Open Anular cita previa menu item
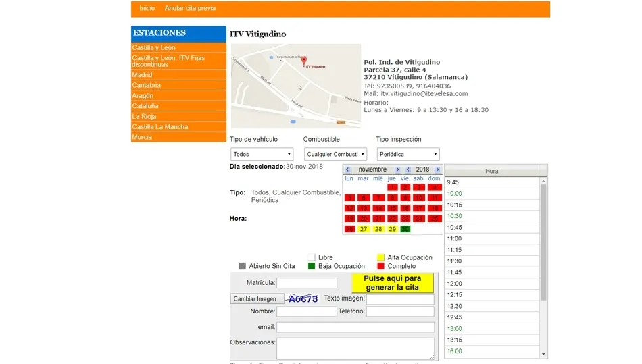Screen dimensions: 642x364 pos(190,9)
